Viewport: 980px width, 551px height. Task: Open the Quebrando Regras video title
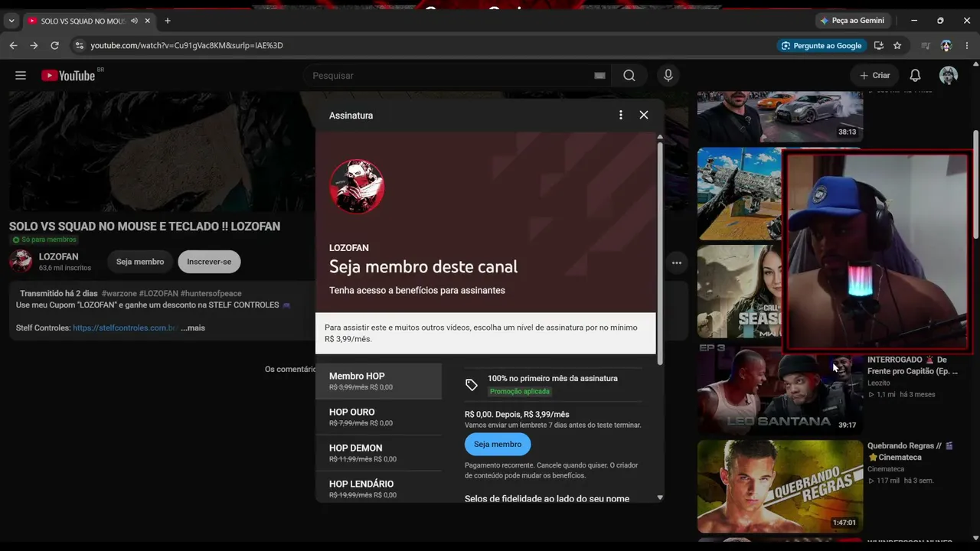pyautogui.click(x=910, y=452)
